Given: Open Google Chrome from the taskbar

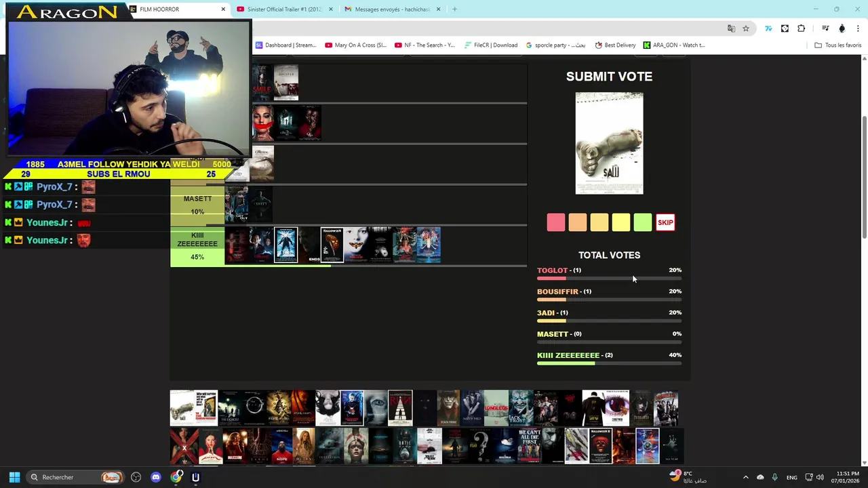Looking at the screenshot, I should (x=176, y=477).
